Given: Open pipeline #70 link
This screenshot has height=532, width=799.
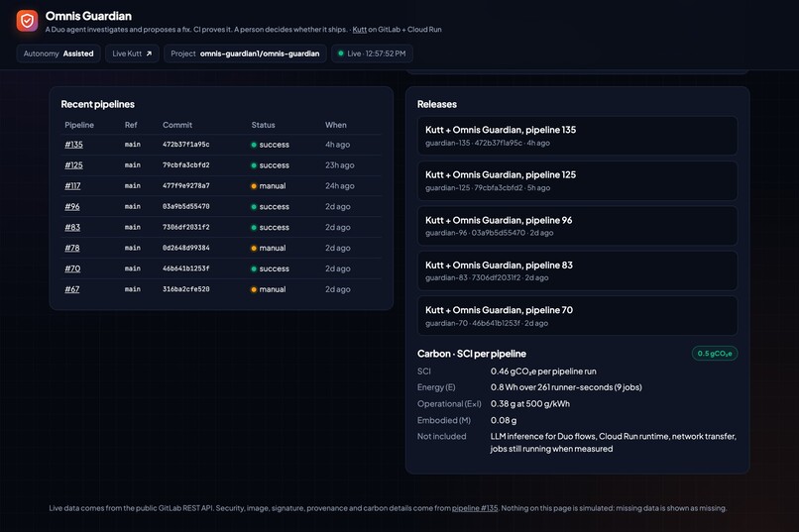Looking at the screenshot, I should click(x=72, y=268).
